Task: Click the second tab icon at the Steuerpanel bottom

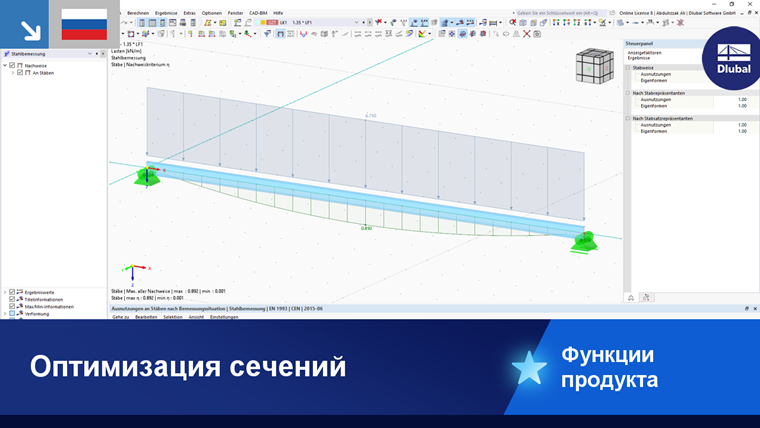Action: (646, 298)
